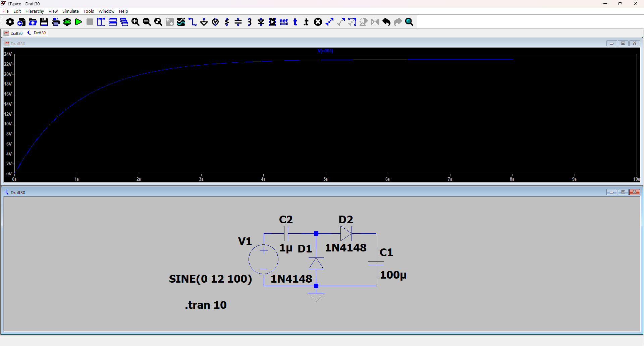The width and height of the screenshot is (644, 346).
Task: Tile windows horizontally
Action: click(113, 22)
